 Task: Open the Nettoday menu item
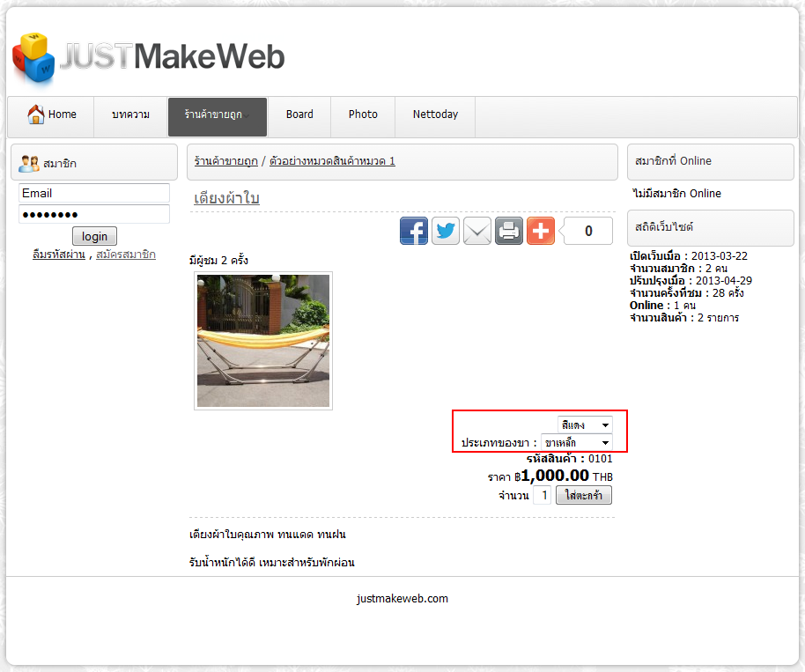click(x=435, y=116)
